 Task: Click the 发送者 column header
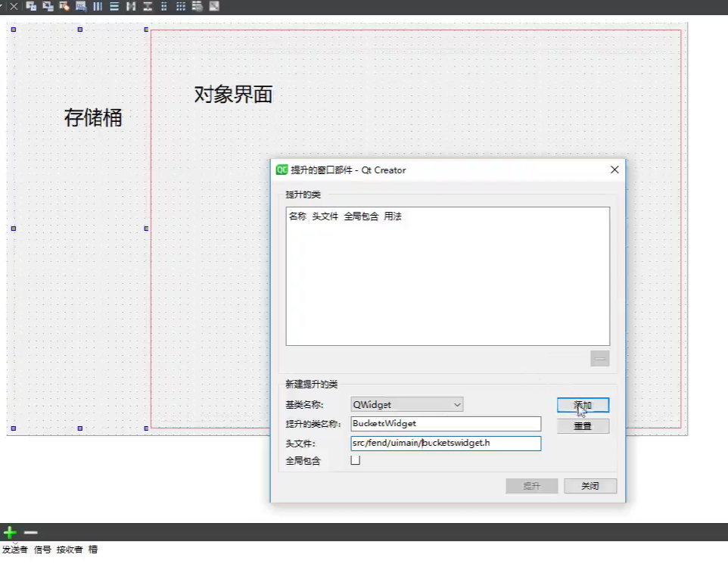click(x=15, y=550)
